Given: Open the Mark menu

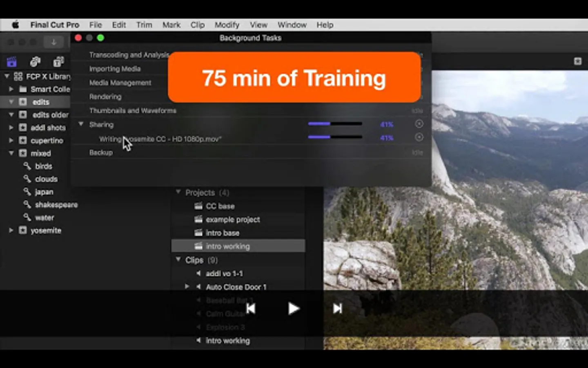Looking at the screenshot, I should pos(171,25).
